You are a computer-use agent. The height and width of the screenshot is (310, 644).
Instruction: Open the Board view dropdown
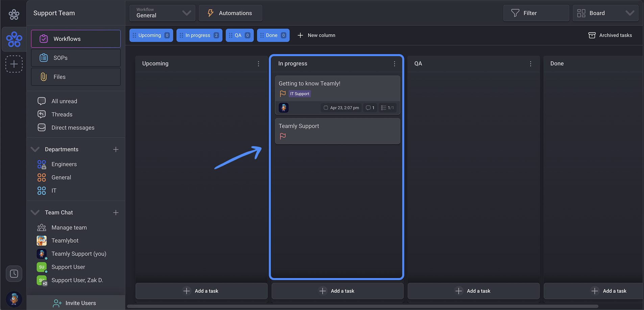pyautogui.click(x=605, y=13)
